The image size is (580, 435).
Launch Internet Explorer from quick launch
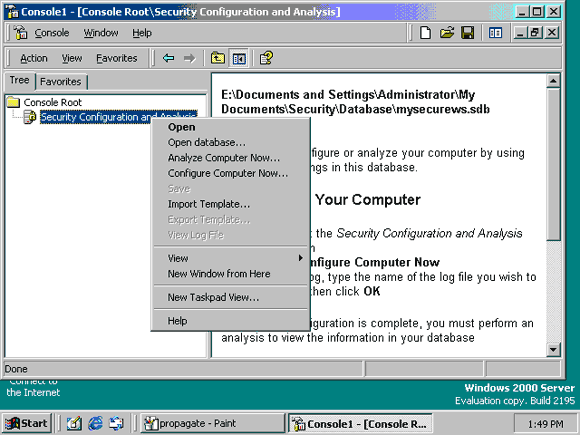coord(95,423)
